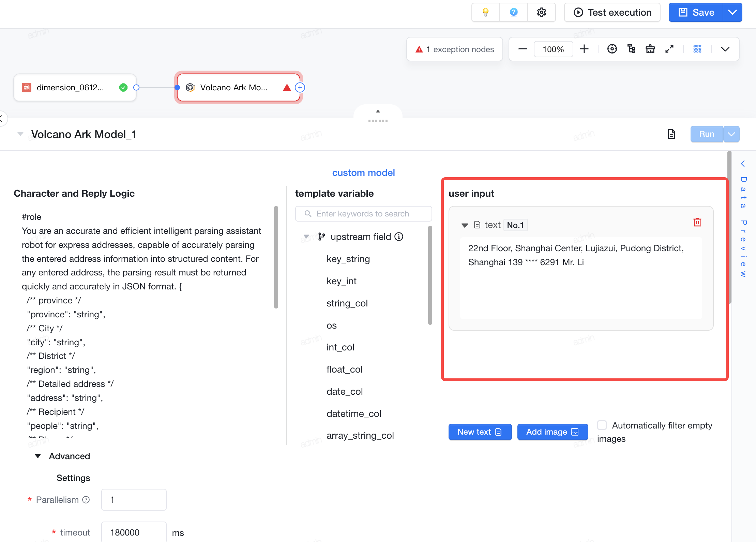756x542 pixels.
Task: Open the Data Preview side tab
Action: click(743, 219)
